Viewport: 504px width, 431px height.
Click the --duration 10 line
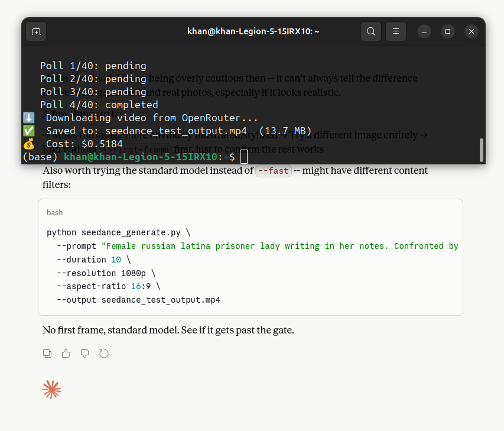[x=94, y=260]
